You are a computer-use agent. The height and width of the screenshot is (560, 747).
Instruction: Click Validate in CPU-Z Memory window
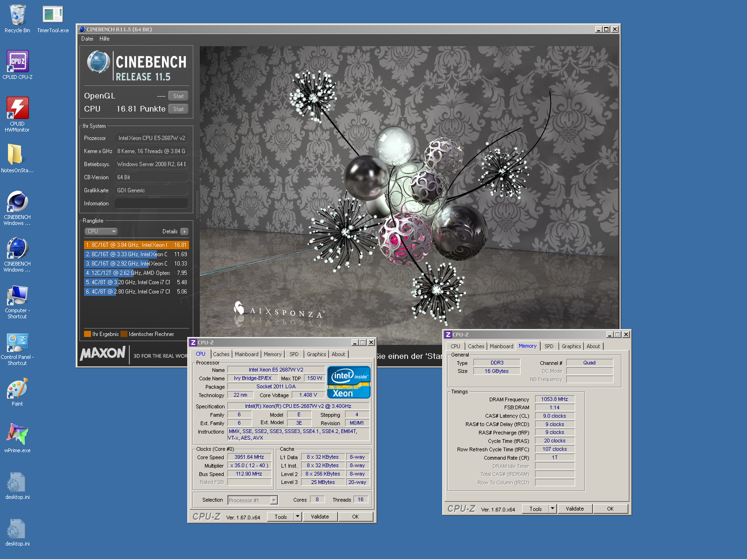(575, 509)
